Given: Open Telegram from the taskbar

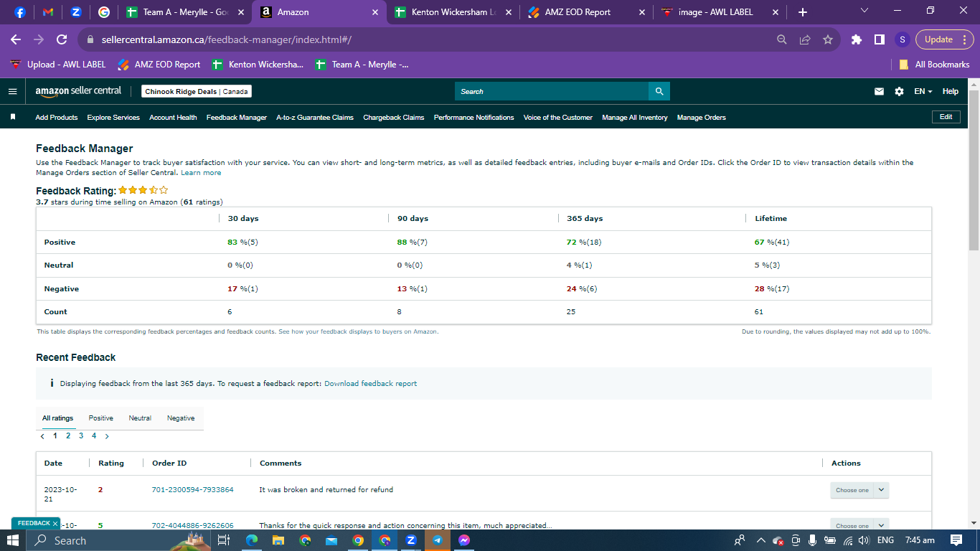Looking at the screenshot, I should [438, 540].
